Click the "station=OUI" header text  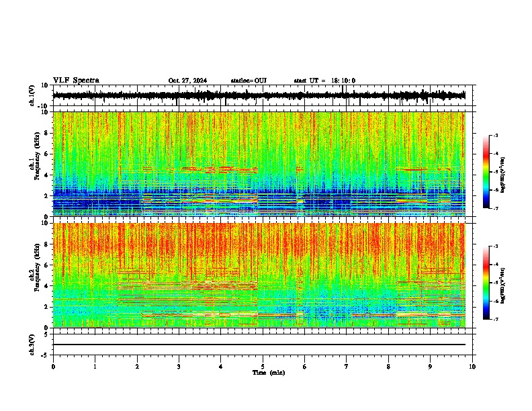coord(249,81)
